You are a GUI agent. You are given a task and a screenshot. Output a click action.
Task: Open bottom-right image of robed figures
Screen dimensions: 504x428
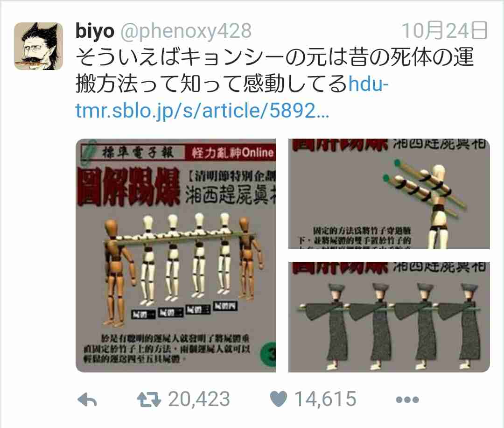coord(389,317)
